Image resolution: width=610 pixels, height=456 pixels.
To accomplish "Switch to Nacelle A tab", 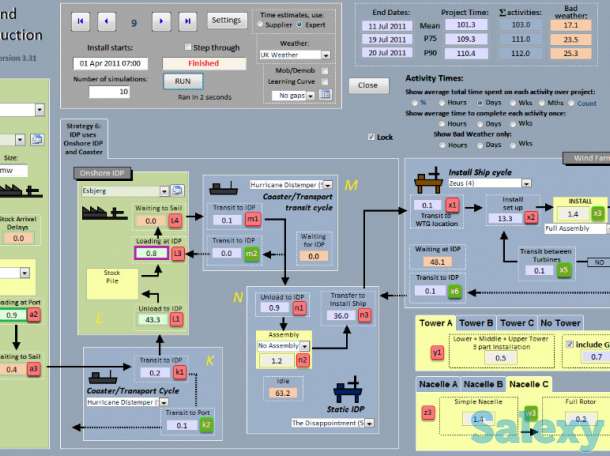I will coord(438,384).
